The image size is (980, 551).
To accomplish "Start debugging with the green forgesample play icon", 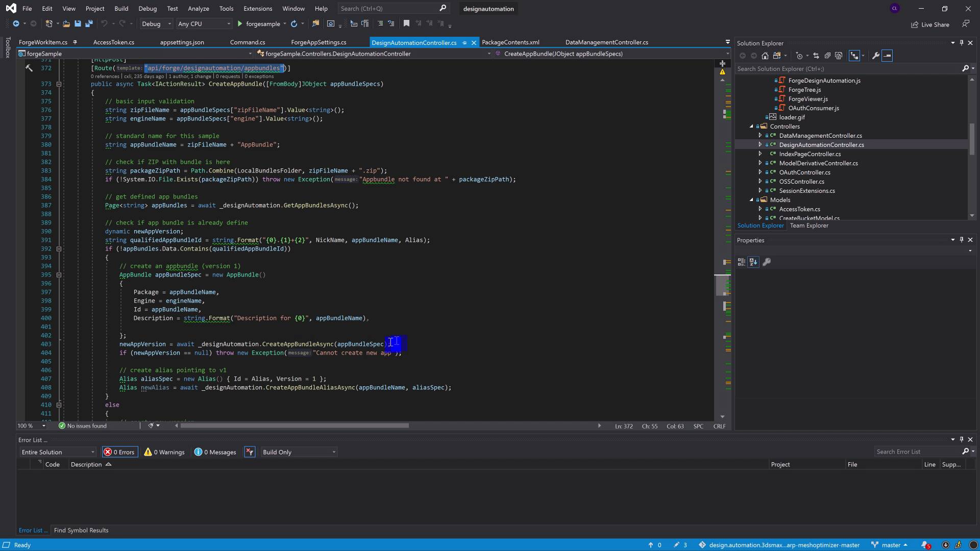I will tap(240, 23).
